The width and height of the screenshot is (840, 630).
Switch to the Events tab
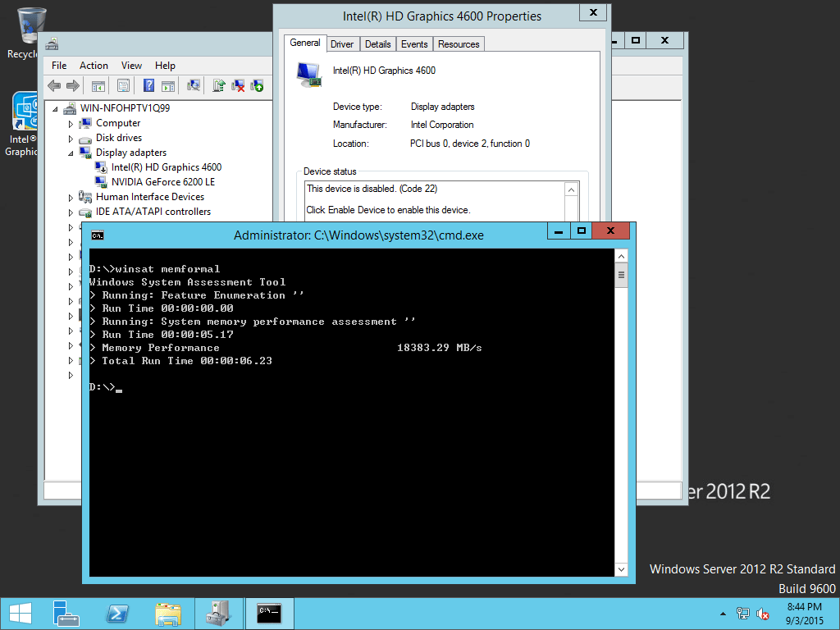click(414, 44)
